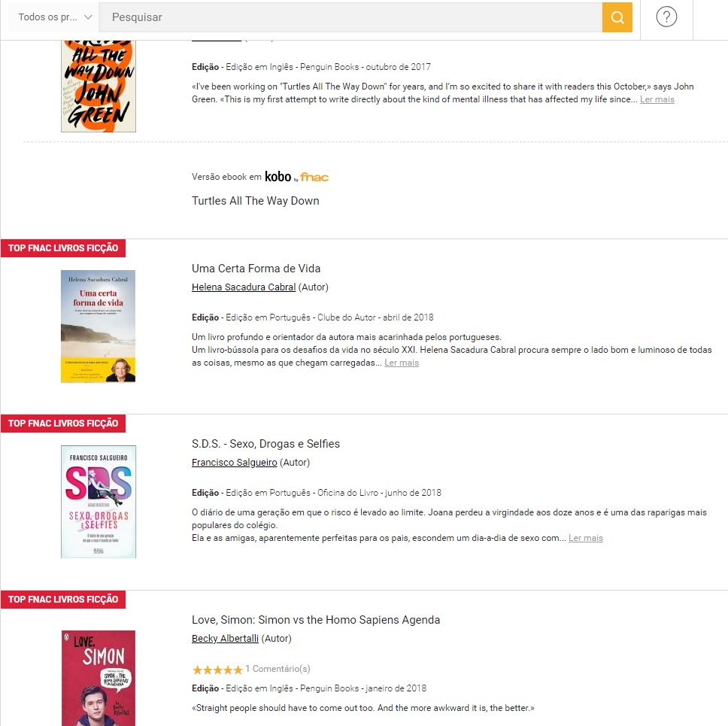This screenshot has width=728, height=726.
Task: Expand 'Ler mais' for Uma Certa Forma de Vida
Action: coord(401,363)
